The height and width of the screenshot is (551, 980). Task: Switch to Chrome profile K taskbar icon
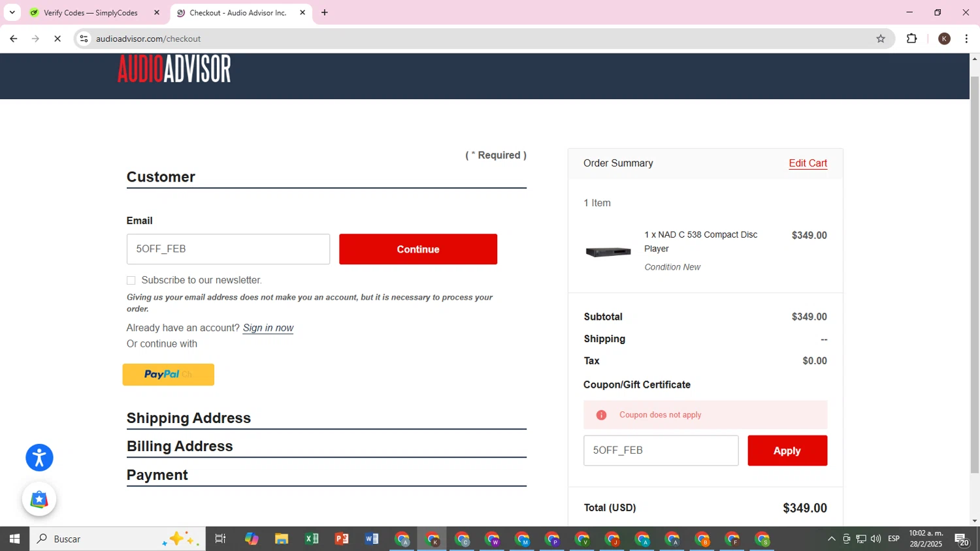tap(433, 539)
